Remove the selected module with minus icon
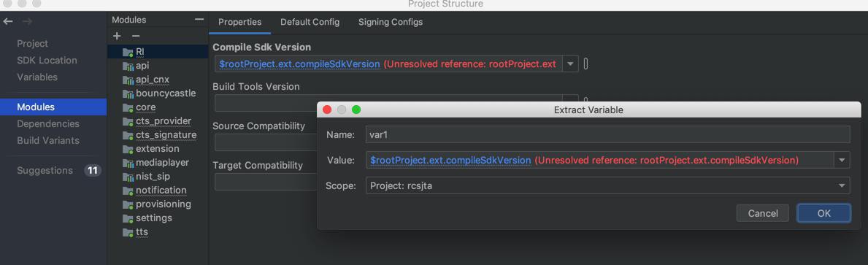The height and width of the screenshot is (265, 868). pyautogui.click(x=136, y=36)
